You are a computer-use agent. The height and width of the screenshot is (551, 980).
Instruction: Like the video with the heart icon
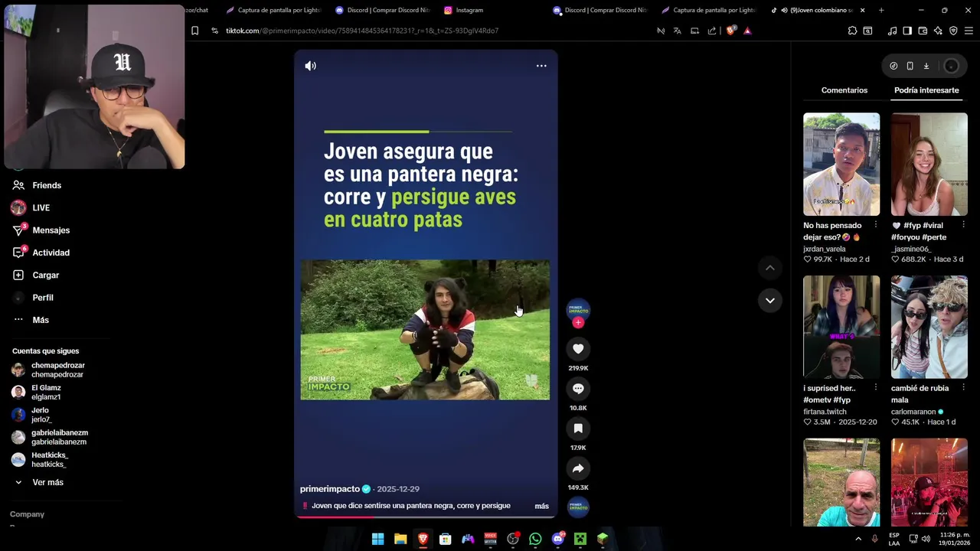coord(578,349)
